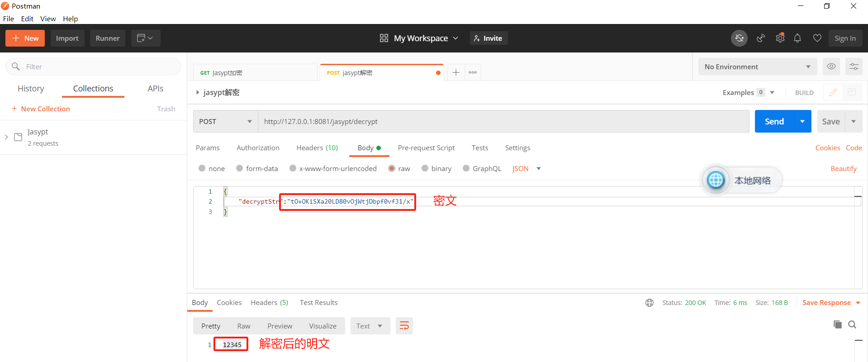Click the globe network icon in response bar
This screenshot has width=868, height=362.
tap(650, 303)
